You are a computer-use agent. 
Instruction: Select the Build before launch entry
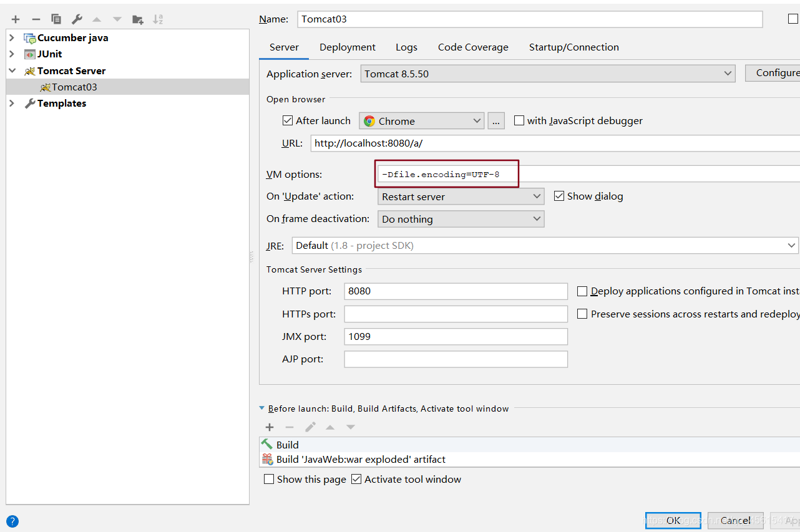click(x=530, y=445)
